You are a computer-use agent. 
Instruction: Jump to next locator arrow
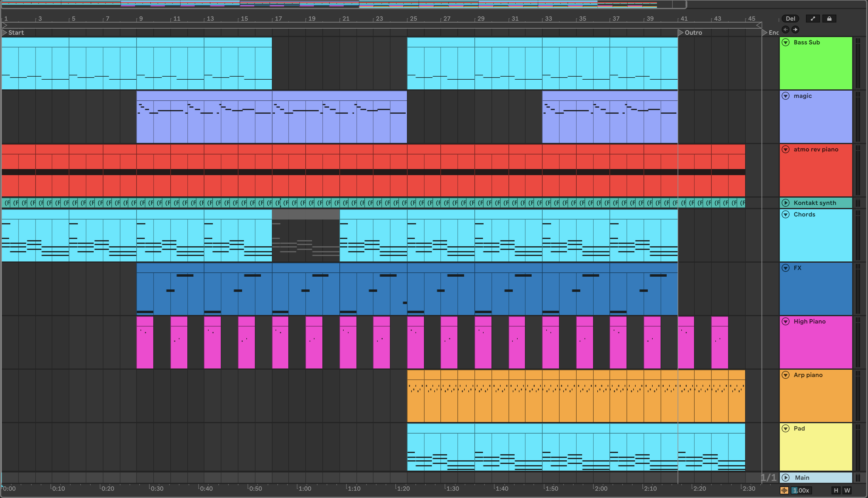(795, 29)
